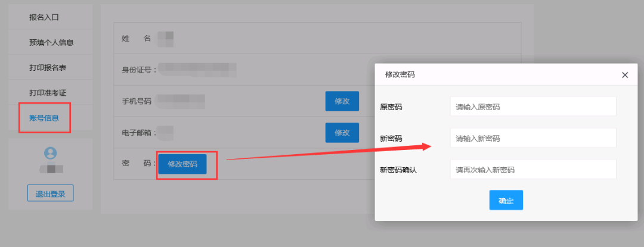This screenshot has width=644, height=247.
Task: Select 预填个人信息 menu item
Action: tap(50, 42)
